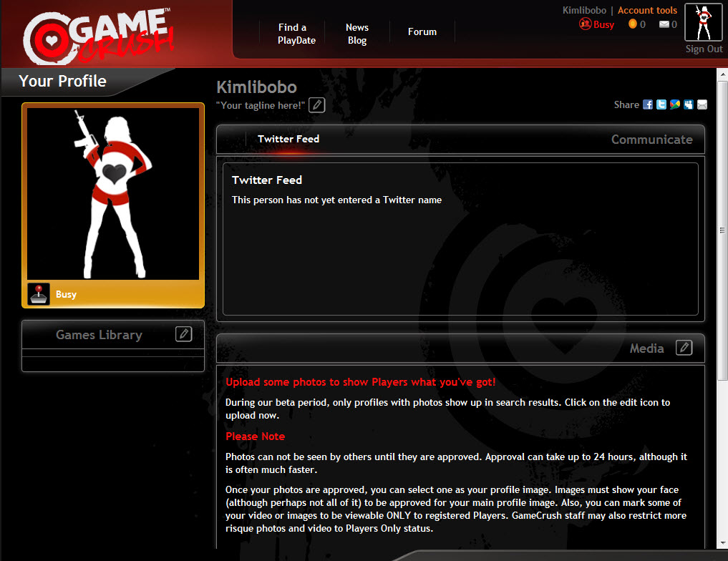Edit the Games Library section
The width and height of the screenshot is (728, 561).
pyautogui.click(x=183, y=333)
